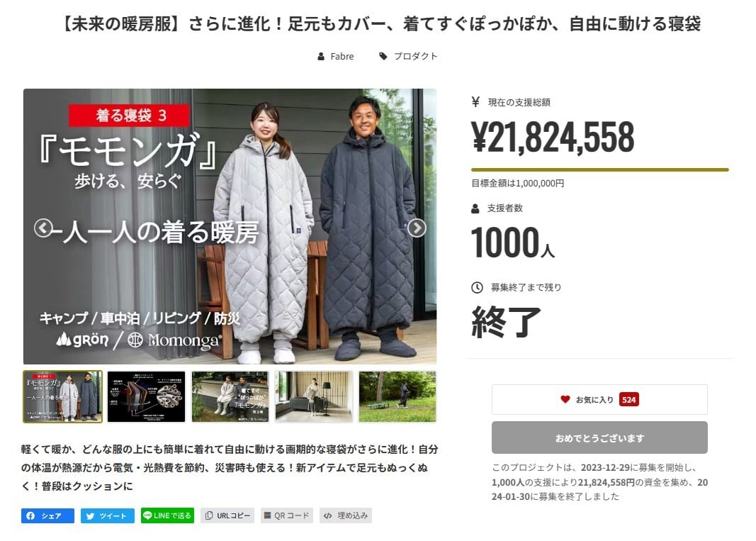Advance carousel with the right arrow icon
This screenshot has height=541, width=756.
pos(417,228)
